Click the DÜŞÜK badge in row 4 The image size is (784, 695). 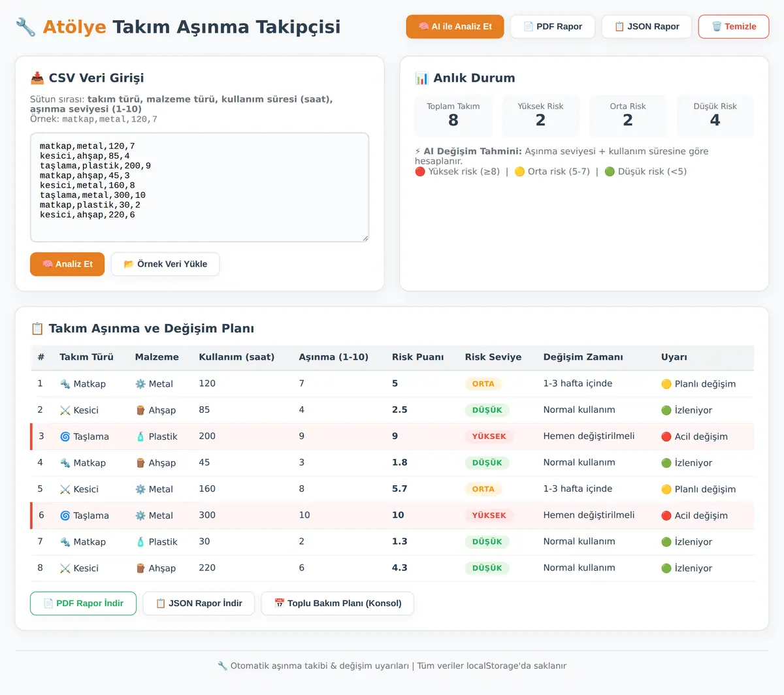(487, 462)
